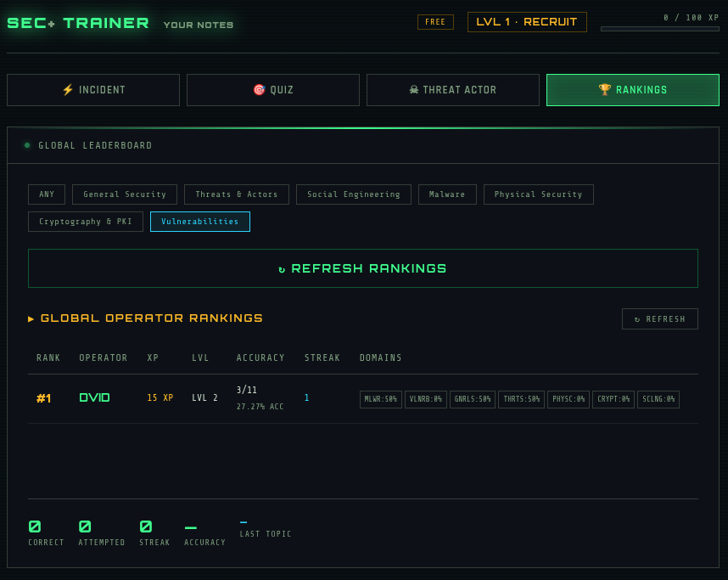This screenshot has height=580, width=728.
Task: Click the target icon on the Quiz tab
Action: click(x=259, y=89)
